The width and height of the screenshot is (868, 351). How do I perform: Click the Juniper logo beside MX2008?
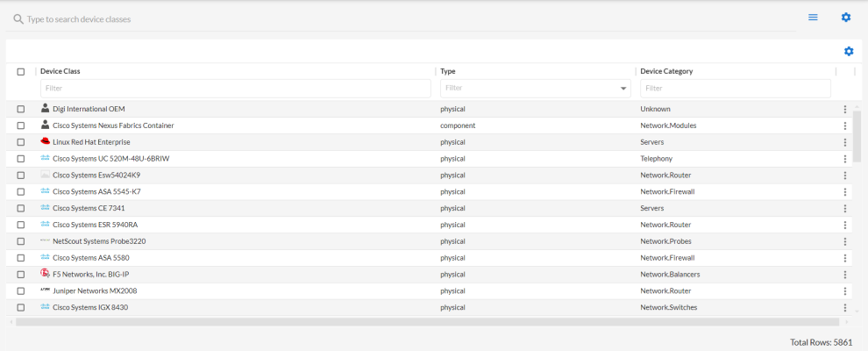pyautogui.click(x=46, y=290)
